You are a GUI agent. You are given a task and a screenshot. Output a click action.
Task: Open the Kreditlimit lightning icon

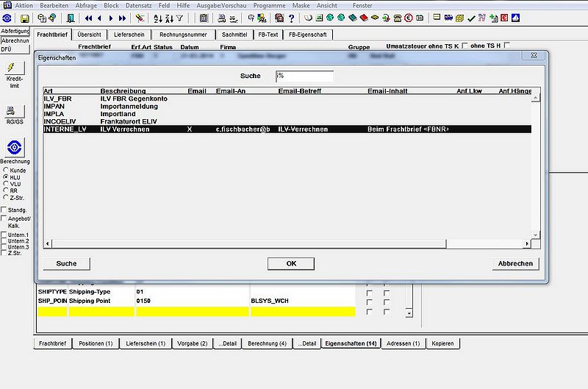pyautogui.click(x=14, y=68)
